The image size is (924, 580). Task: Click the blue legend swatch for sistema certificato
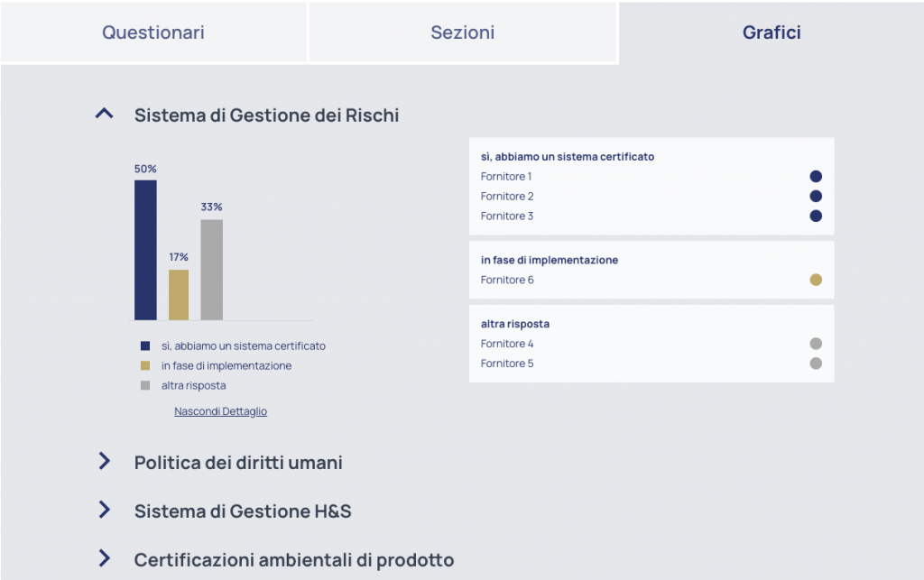coord(145,345)
